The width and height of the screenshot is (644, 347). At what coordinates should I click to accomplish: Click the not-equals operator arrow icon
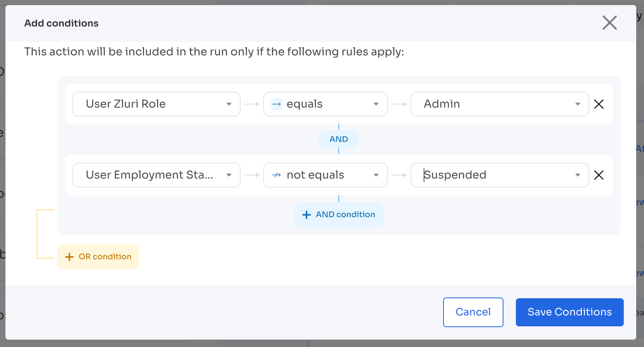coord(276,175)
